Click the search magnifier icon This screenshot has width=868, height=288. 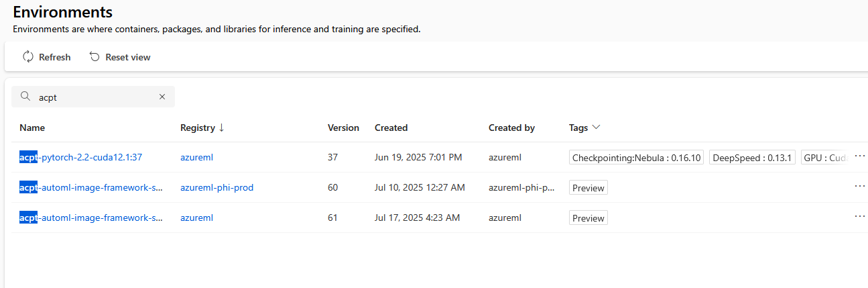click(25, 97)
